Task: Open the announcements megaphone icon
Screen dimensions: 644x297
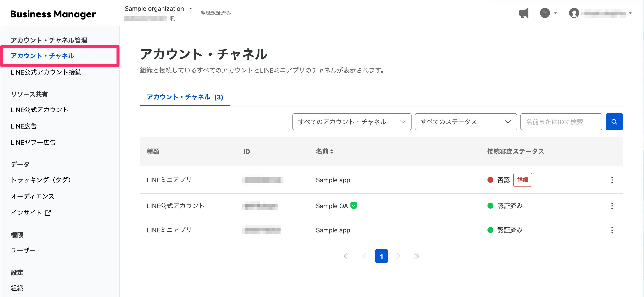Action: click(x=524, y=13)
